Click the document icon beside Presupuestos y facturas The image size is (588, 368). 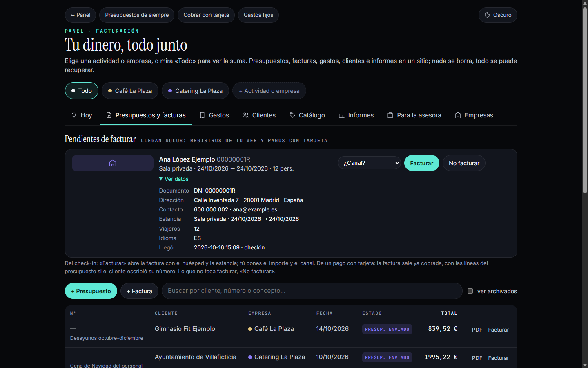(x=109, y=115)
